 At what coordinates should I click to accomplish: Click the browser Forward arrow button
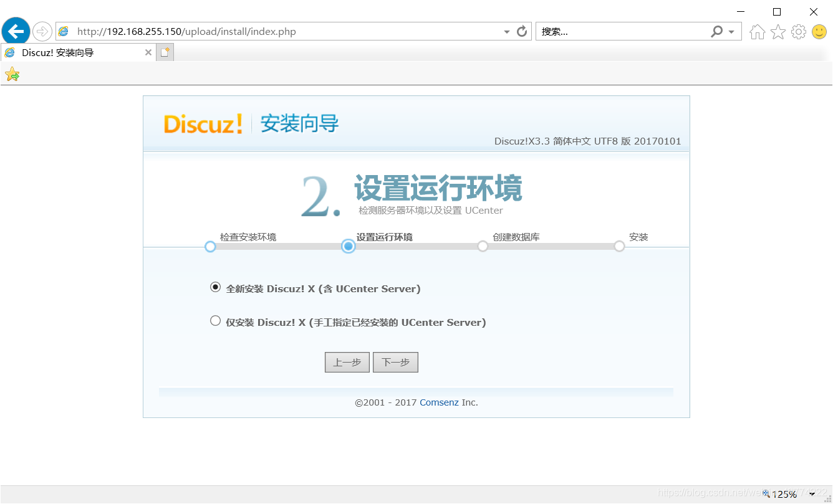coord(42,31)
